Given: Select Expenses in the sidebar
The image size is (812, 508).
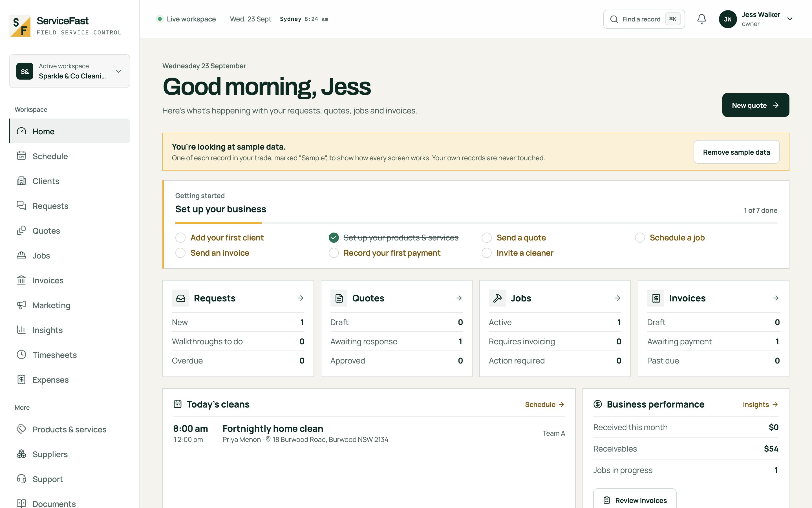Looking at the screenshot, I should 69,380.
